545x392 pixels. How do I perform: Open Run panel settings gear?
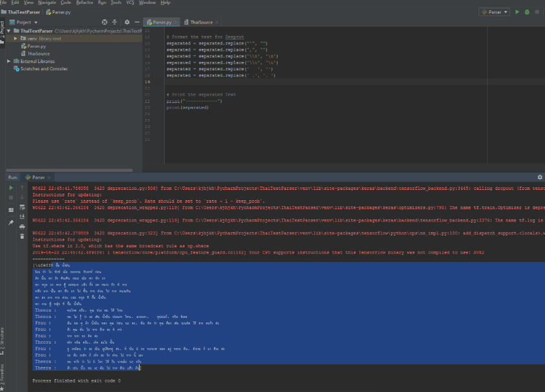coord(540,177)
